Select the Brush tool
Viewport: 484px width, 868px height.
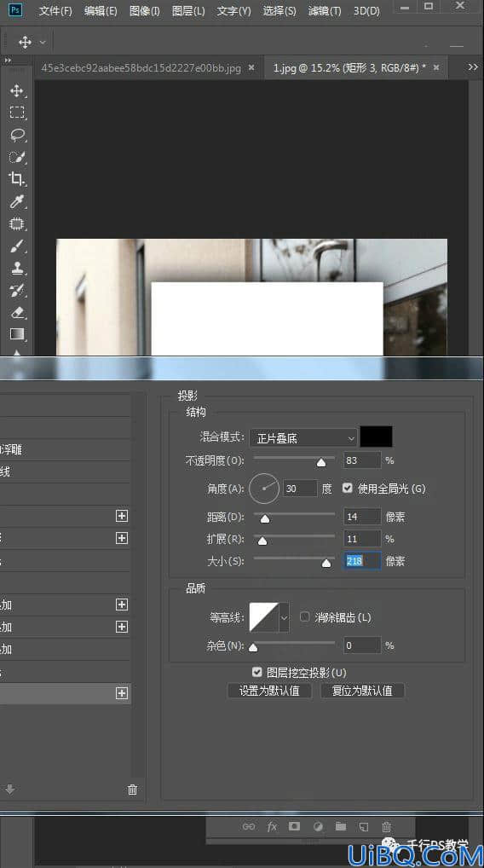click(x=16, y=246)
